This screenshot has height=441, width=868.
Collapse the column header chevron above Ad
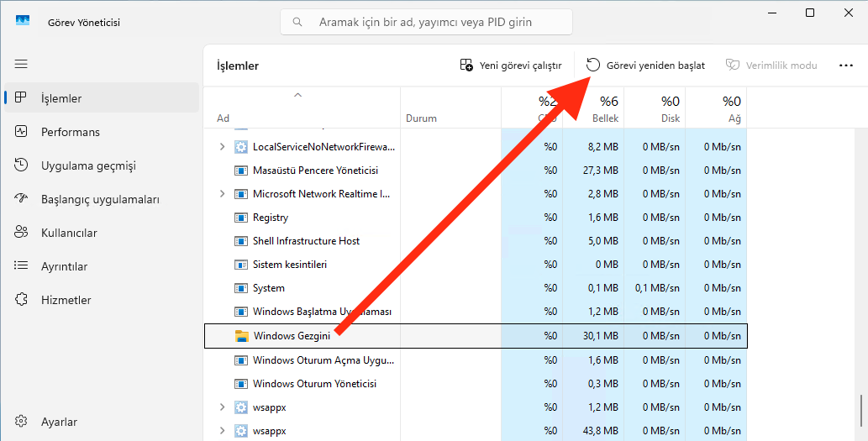point(297,96)
